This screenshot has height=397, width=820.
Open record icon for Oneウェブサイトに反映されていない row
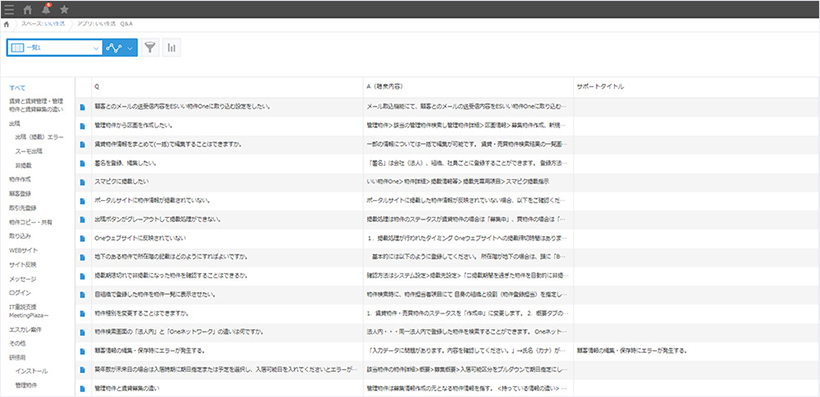(x=82, y=239)
